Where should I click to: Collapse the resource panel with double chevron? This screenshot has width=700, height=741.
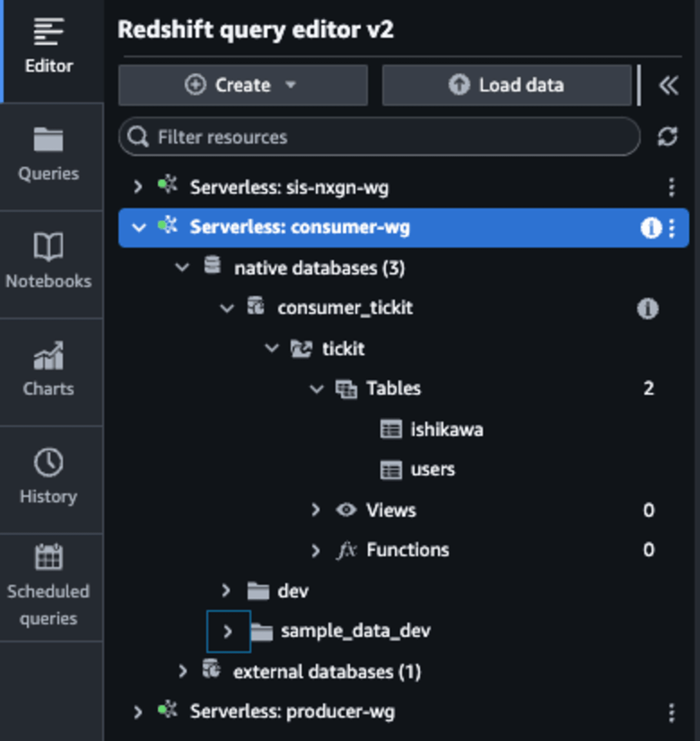tap(668, 86)
